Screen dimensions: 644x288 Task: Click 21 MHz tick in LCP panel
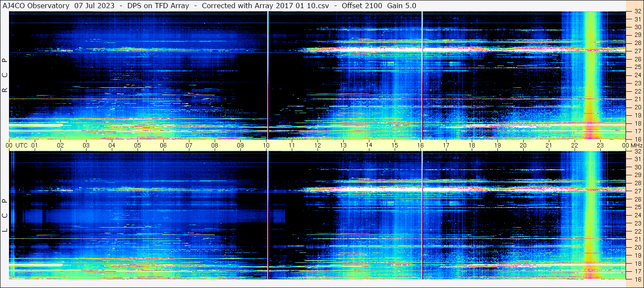pyautogui.click(x=638, y=239)
